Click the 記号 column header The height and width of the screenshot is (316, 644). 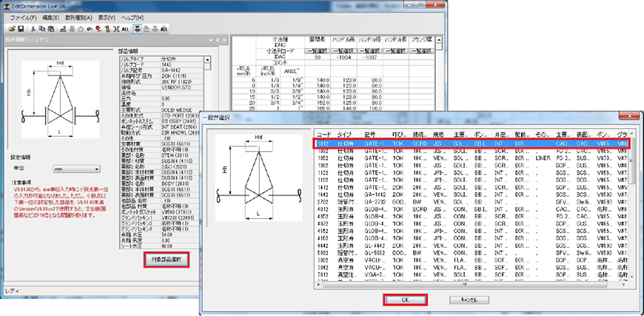(x=377, y=135)
